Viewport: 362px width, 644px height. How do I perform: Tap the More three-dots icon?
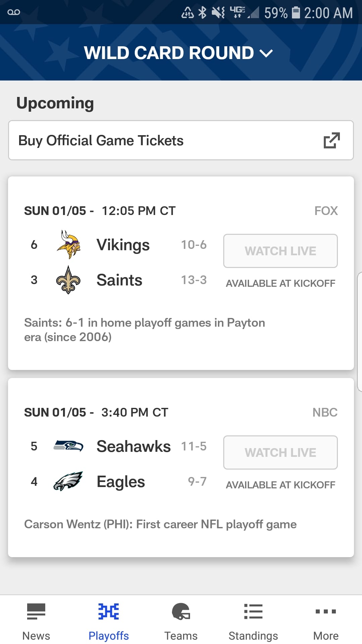[x=326, y=611]
